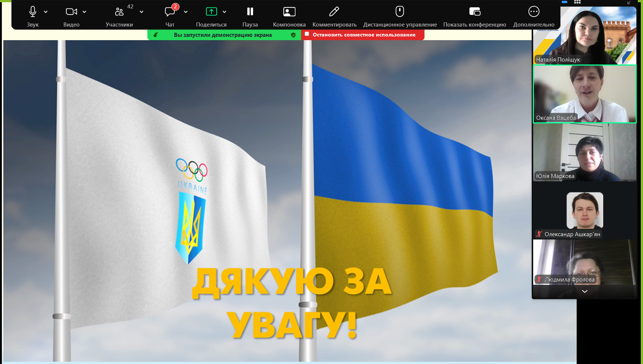Open the Участники participants panel
643x364 pixels.
119,12
